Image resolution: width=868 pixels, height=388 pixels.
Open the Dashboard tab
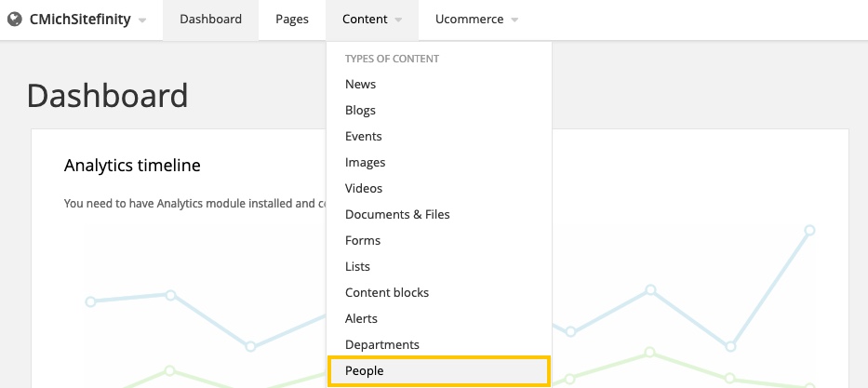(x=210, y=19)
